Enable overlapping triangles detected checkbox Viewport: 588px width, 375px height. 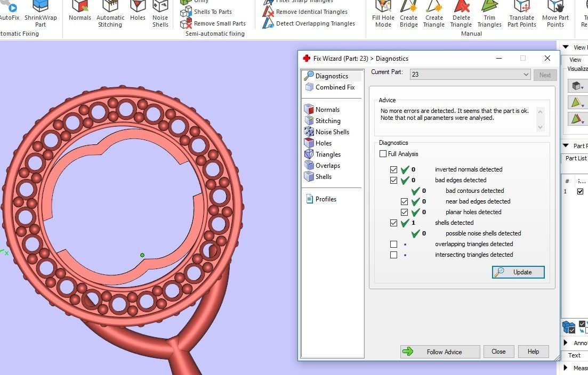[393, 244]
